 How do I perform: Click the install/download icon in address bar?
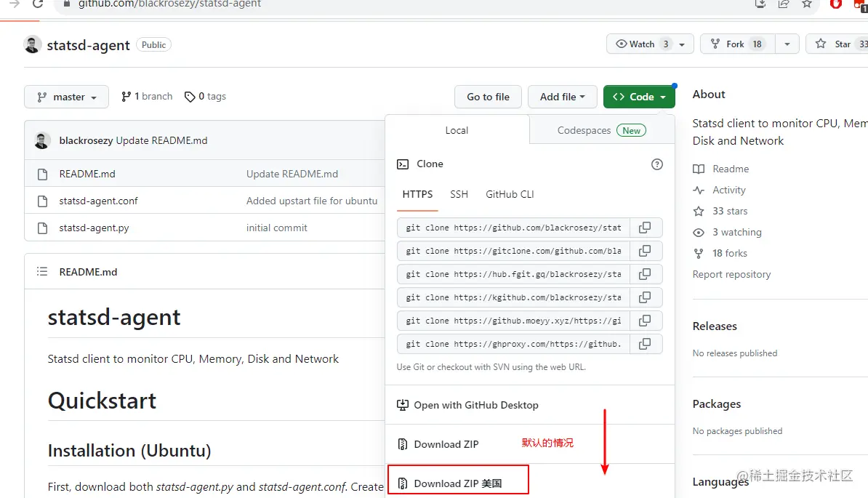[760, 4]
